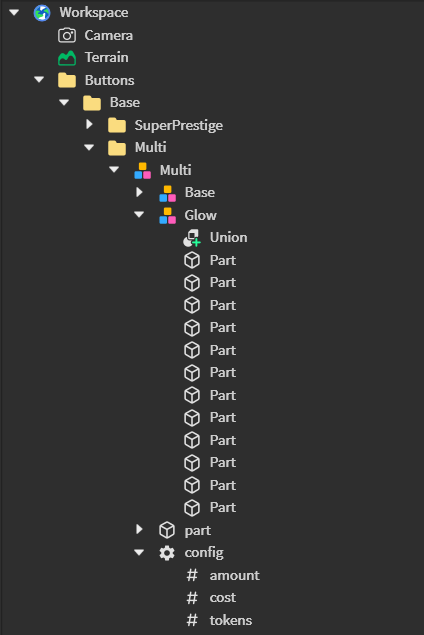Expand the lowercase part item
Screen dimensions: 424x635
(x=139, y=529)
